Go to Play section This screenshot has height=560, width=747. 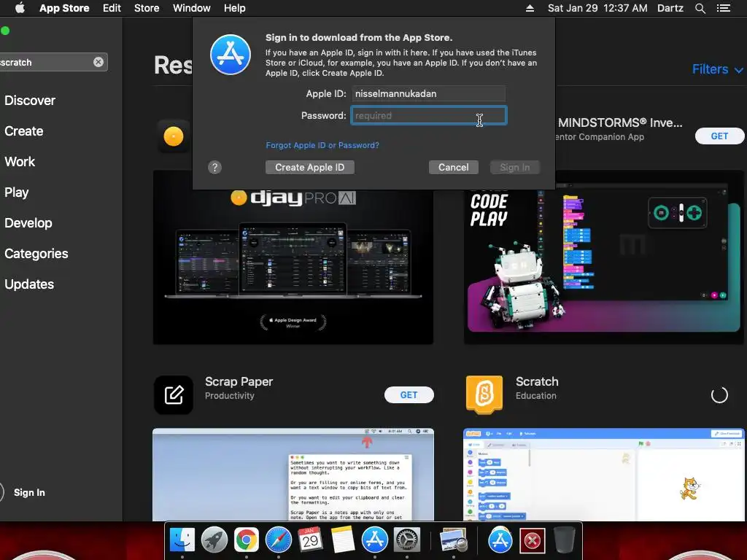17,192
